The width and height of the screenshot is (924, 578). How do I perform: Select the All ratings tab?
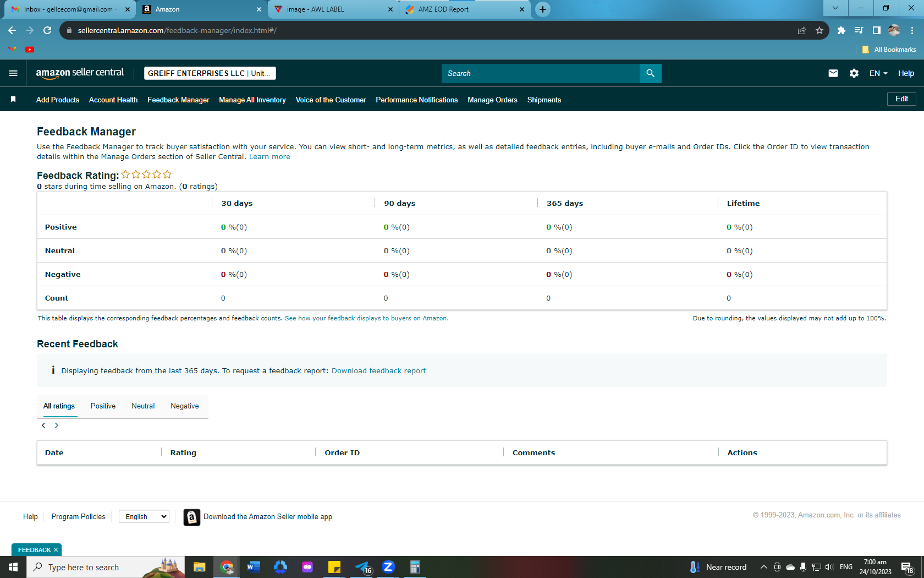(x=59, y=406)
